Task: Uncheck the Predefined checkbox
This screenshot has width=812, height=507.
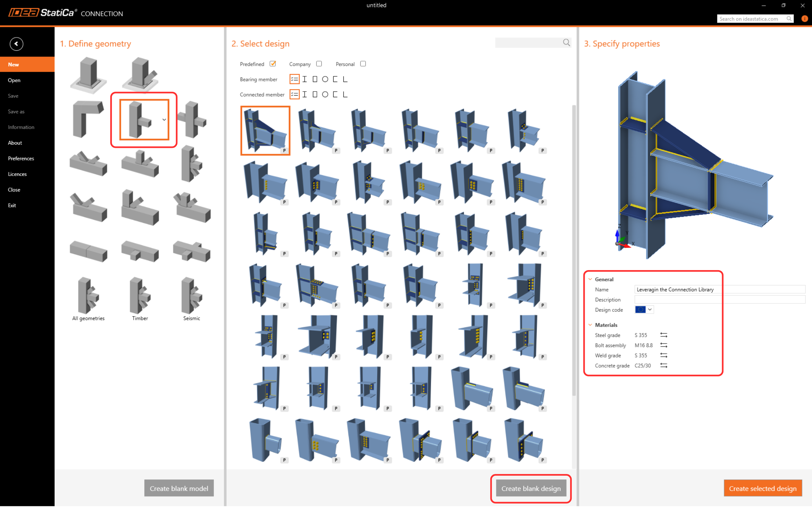Action: (x=273, y=64)
